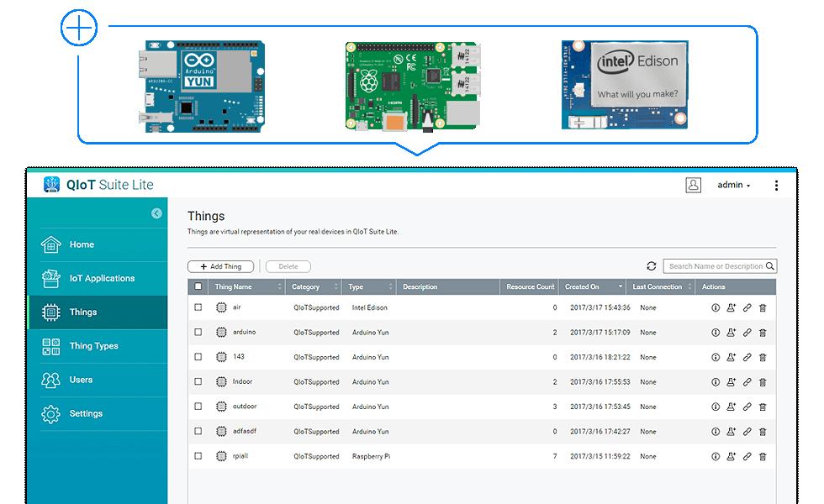Viewport: 824px width, 504px height.
Task: Click the Add Thing button
Action: pyautogui.click(x=220, y=267)
